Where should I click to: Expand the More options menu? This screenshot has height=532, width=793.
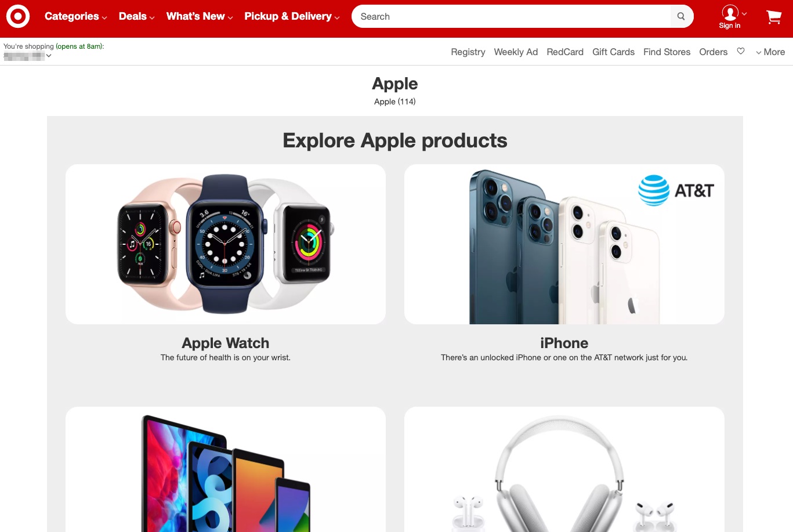pos(770,52)
